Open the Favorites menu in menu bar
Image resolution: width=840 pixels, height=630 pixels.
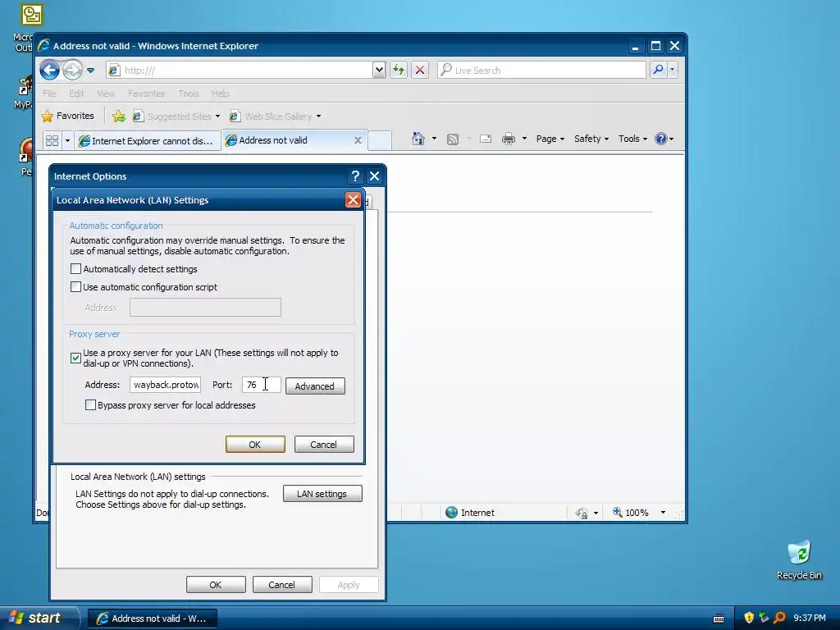point(146,94)
